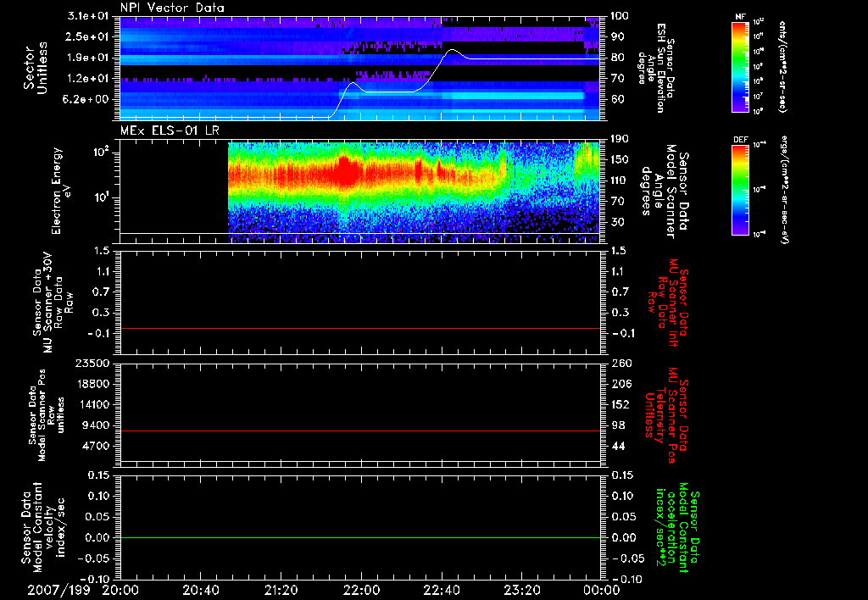Click the 23:20 time axis label
This screenshot has width=868, height=600.
point(521,591)
